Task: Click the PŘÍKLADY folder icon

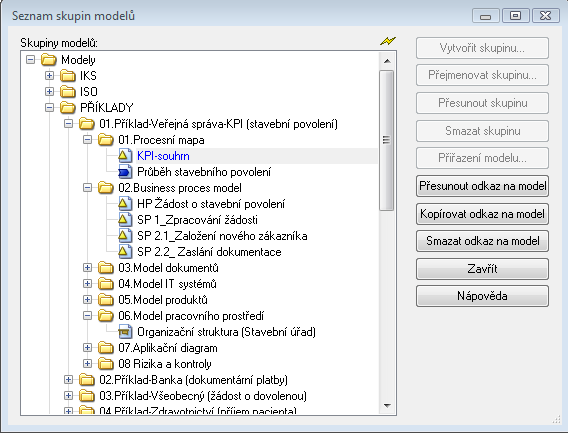Action: [67, 108]
